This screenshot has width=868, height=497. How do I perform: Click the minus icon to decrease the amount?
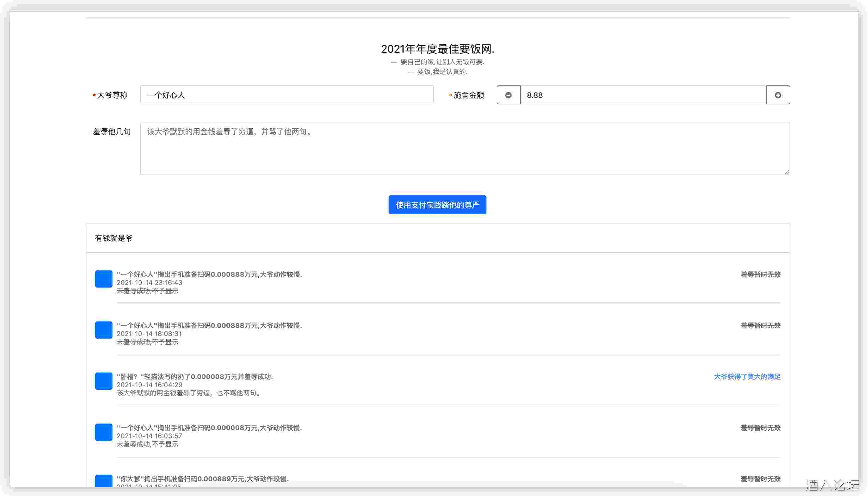(508, 95)
